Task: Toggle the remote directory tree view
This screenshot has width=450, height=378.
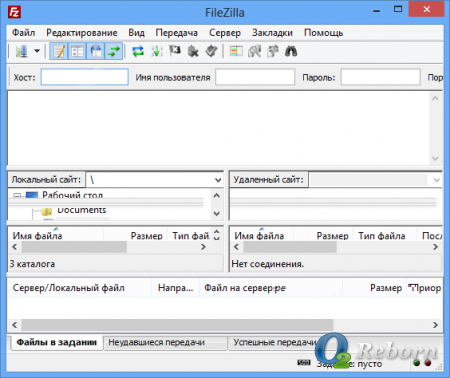Action: pos(96,51)
